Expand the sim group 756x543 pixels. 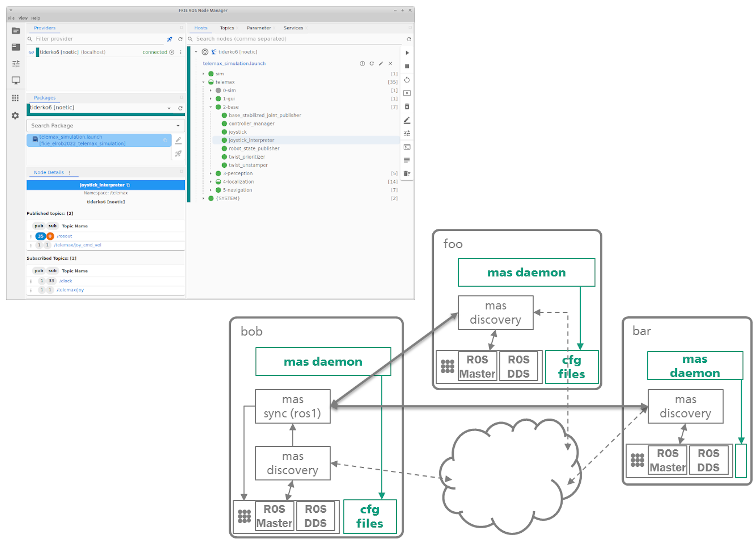[203, 74]
